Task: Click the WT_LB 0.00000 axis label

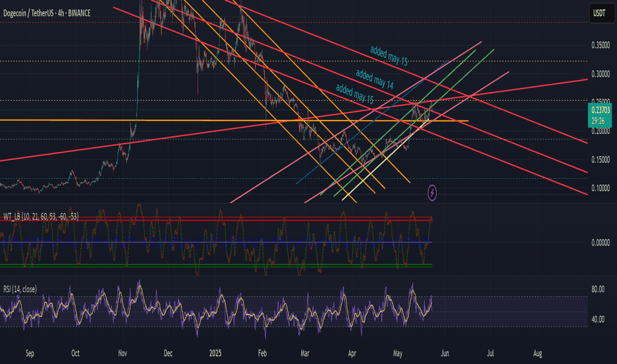Action: [x=600, y=243]
